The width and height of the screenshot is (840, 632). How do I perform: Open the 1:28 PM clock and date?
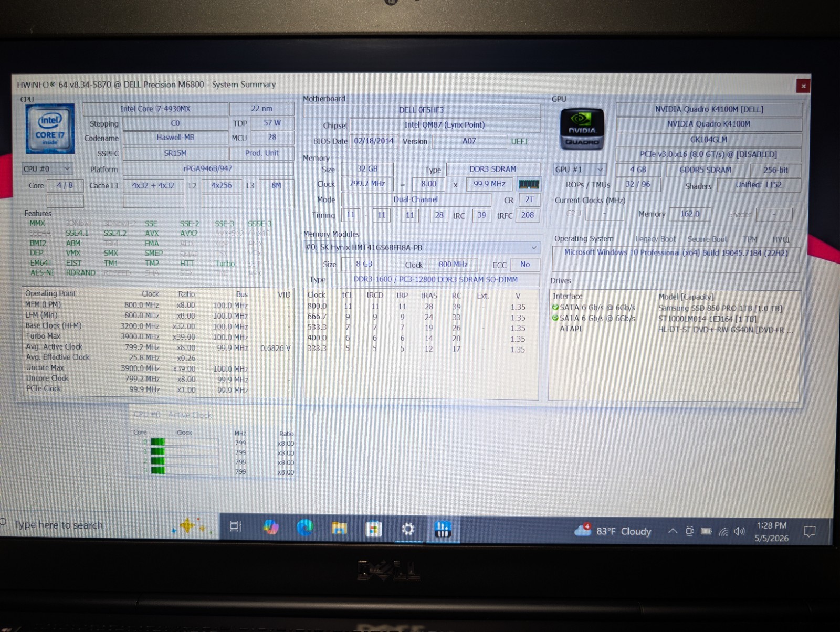[x=771, y=532]
